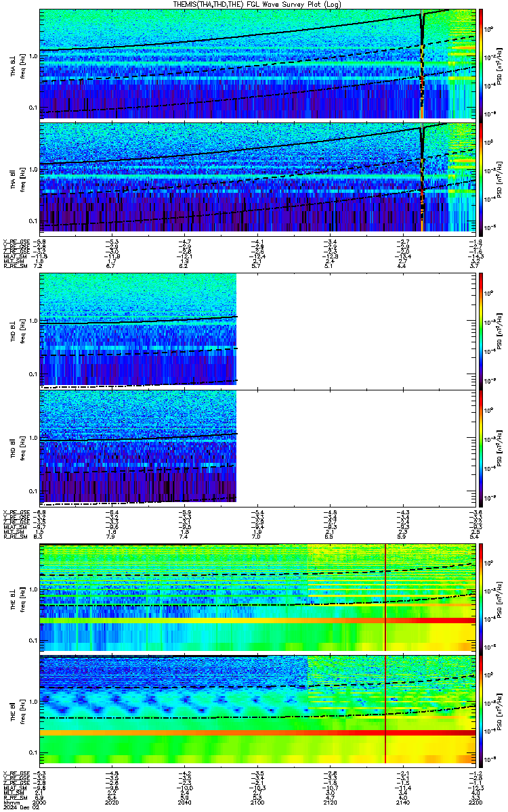
Task: Click the THA B-perpendicular freq [Hz] axis label
Action: coord(22,66)
